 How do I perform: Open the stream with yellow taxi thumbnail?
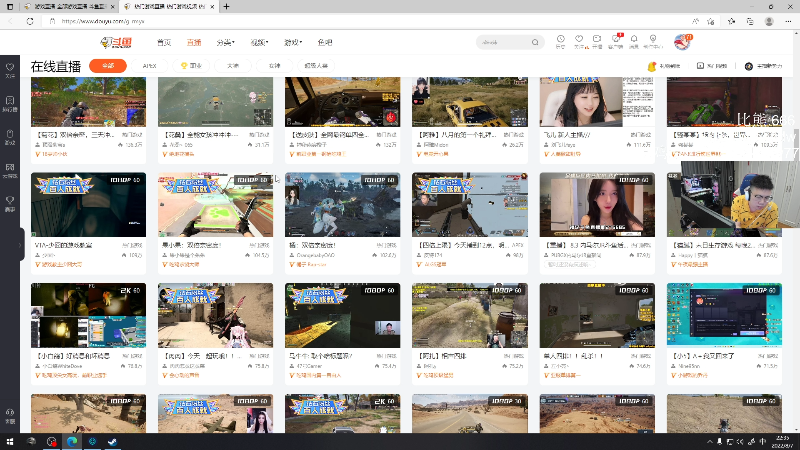[470, 102]
